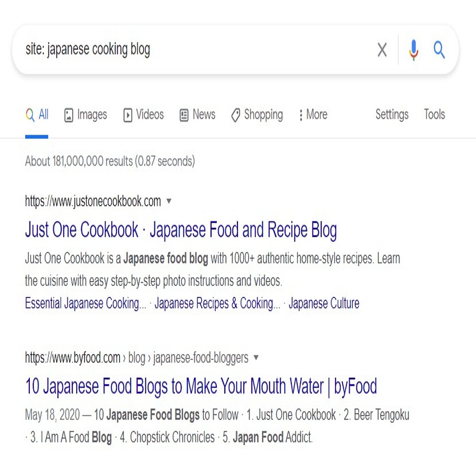Open the Settings menu
This screenshot has width=476, height=476.
click(x=391, y=115)
